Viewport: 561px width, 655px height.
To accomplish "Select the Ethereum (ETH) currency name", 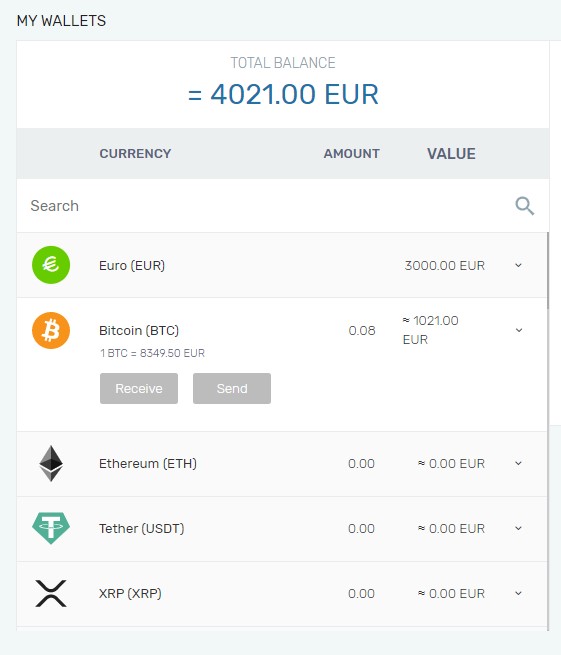I will (148, 464).
